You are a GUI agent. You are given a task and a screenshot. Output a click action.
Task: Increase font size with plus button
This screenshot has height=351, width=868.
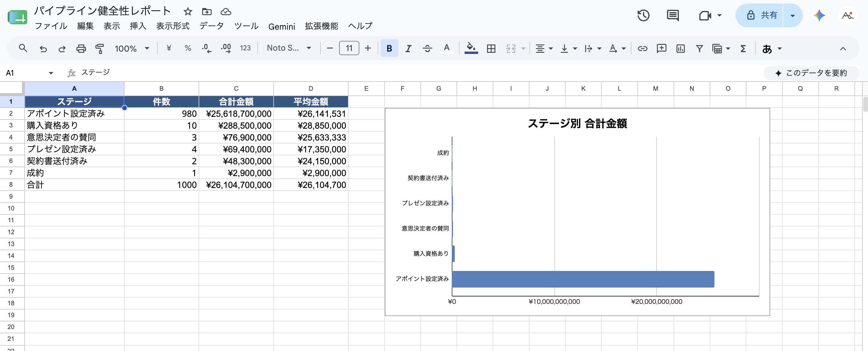coord(368,48)
